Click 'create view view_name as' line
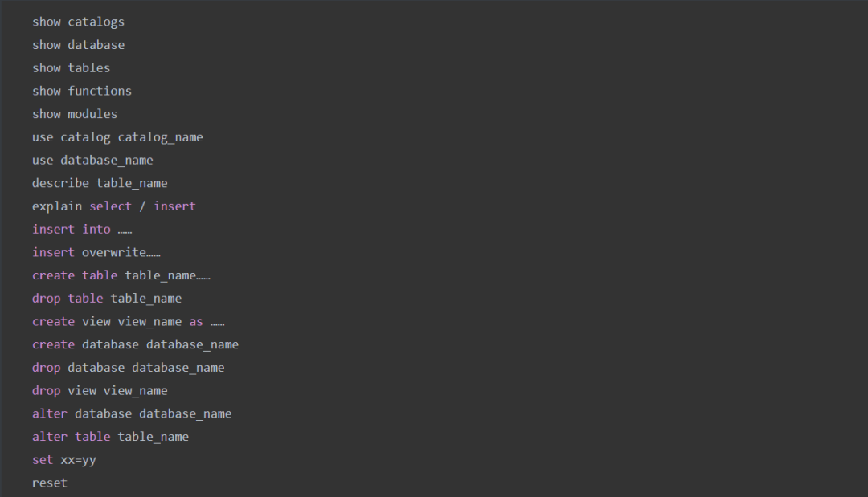The height and width of the screenshot is (497, 868). tap(129, 322)
